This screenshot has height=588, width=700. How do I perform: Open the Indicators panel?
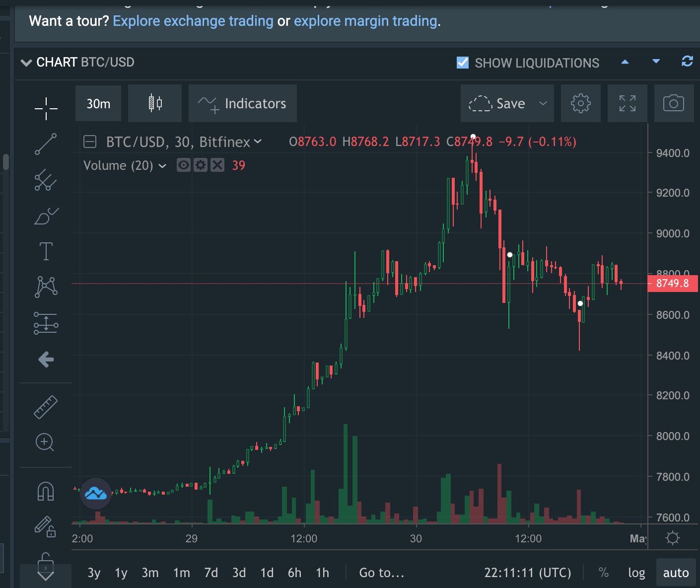[243, 103]
